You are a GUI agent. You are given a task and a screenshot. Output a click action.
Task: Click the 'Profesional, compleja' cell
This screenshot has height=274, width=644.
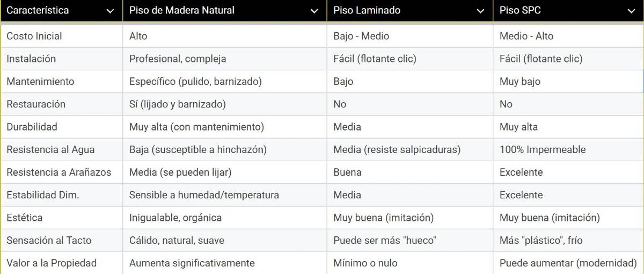point(178,59)
